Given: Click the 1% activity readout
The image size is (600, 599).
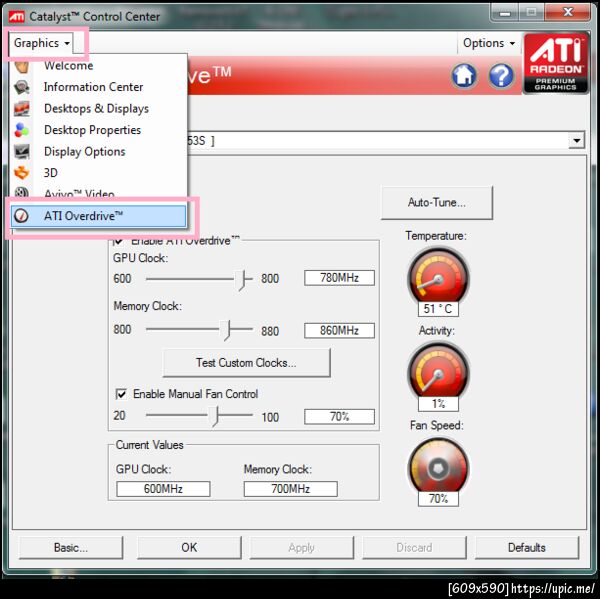Looking at the screenshot, I should [x=438, y=404].
